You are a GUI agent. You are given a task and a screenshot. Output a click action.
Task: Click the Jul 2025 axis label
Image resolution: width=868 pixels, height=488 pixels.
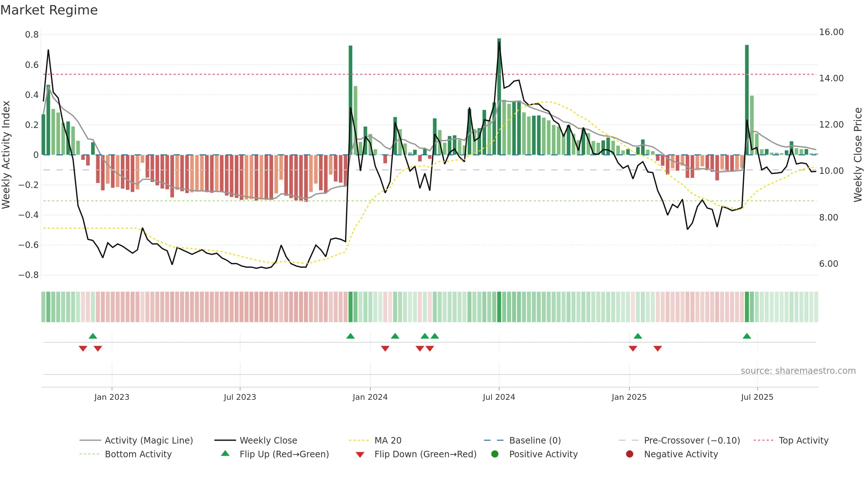coord(757,397)
